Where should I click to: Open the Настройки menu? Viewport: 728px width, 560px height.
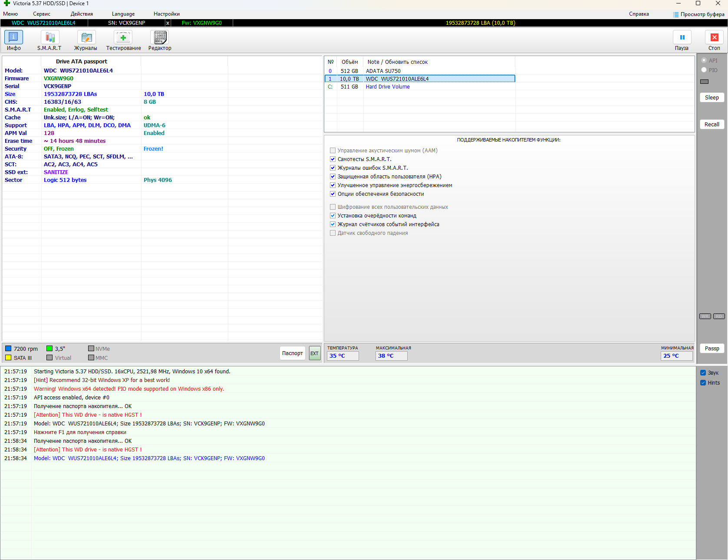(x=167, y=14)
